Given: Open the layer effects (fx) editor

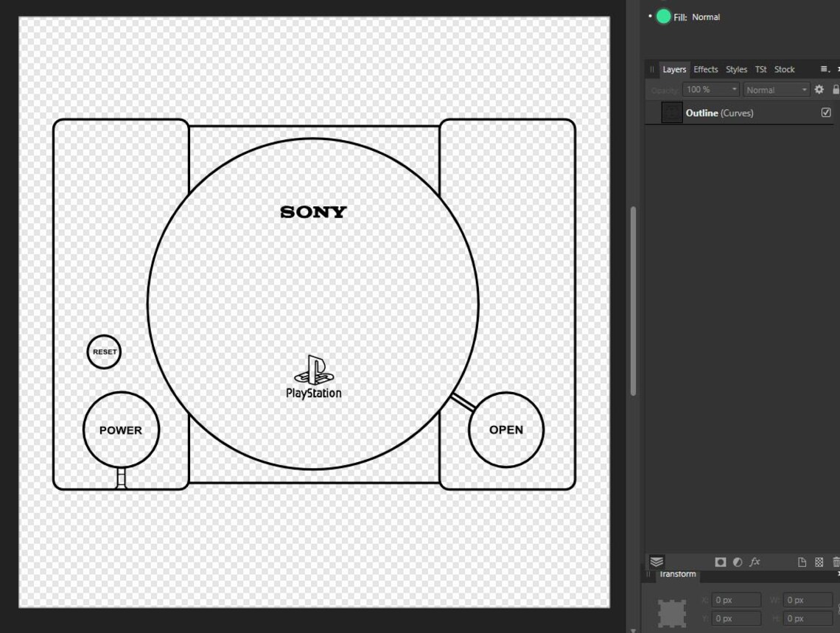Looking at the screenshot, I should (x=755, y=562).
